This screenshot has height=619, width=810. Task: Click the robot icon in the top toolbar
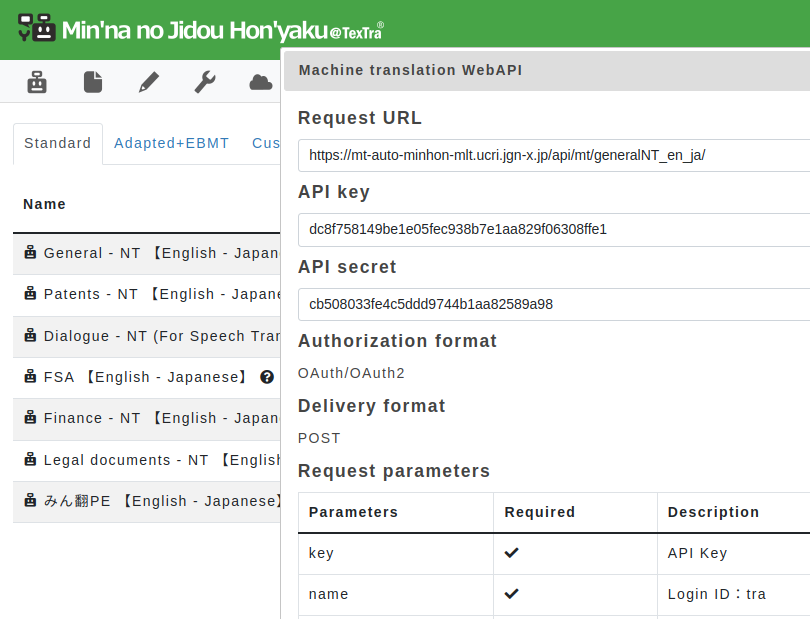(x=37, y=82)
